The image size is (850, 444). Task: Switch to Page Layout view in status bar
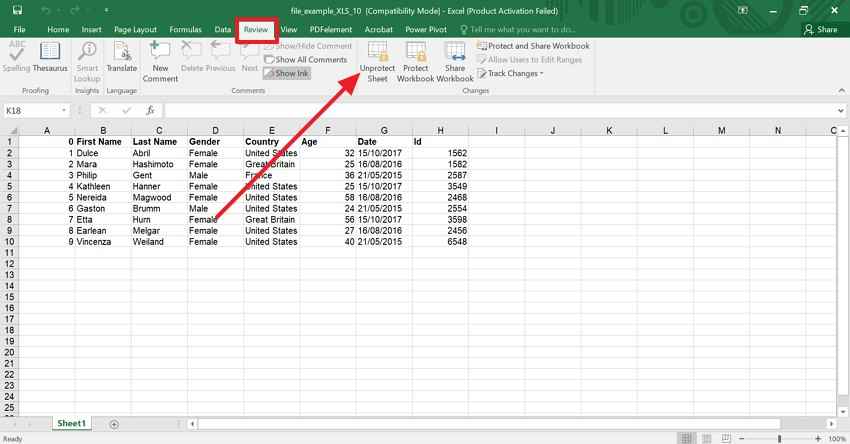click(x=706, y=438)
